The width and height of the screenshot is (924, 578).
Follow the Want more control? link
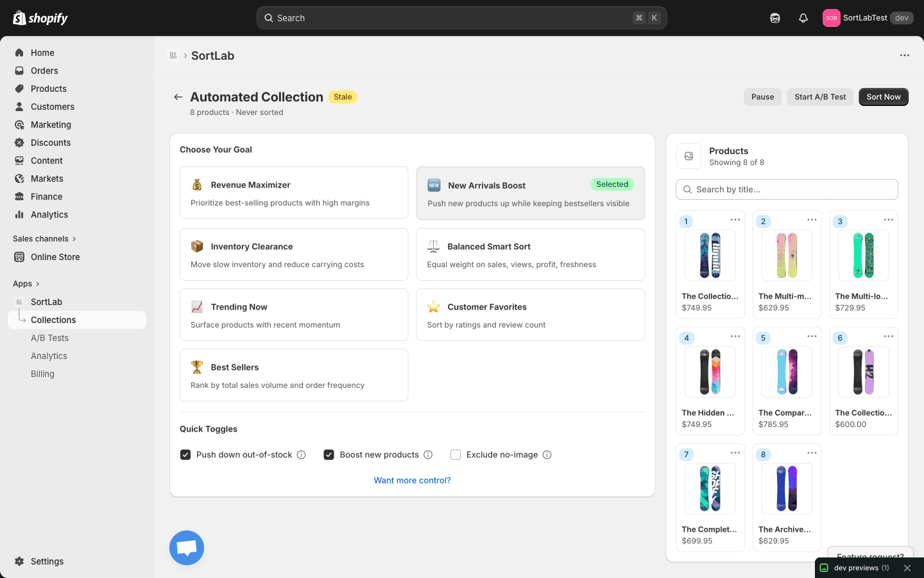(412, 480)
